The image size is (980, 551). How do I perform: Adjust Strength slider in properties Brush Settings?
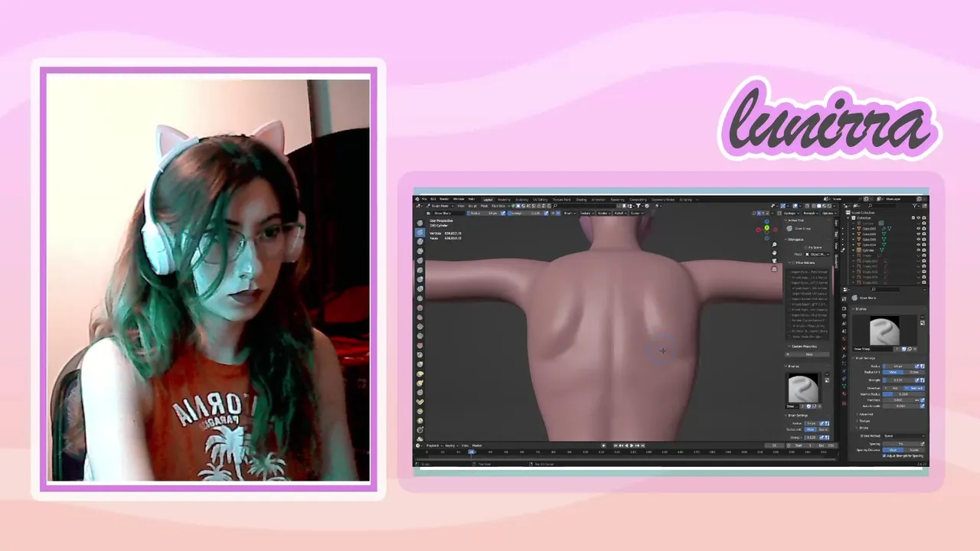pyautogui.click(x=898, y=380)
